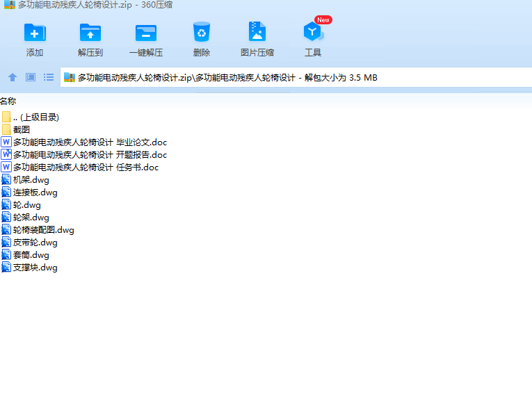Click the 添加 (Add) toolbar icon
Viewport: 532px width, 399px height.
(x=35, y=33)
